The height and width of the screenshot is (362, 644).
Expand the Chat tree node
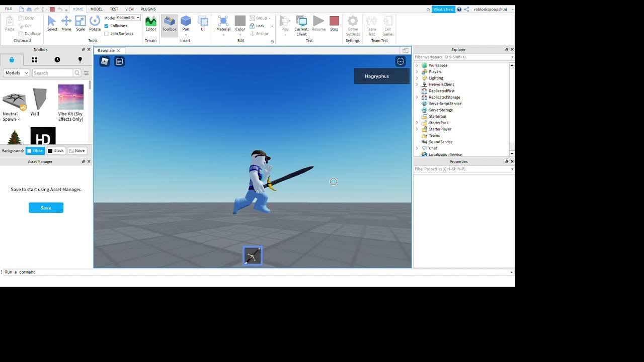tap(417, 148)
